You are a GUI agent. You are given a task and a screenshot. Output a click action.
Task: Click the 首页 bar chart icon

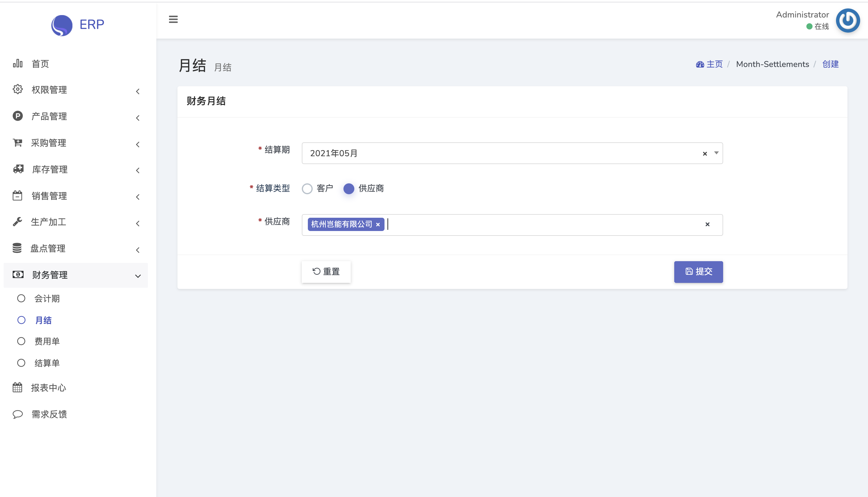pyautogui.click(x=18, y=64)
